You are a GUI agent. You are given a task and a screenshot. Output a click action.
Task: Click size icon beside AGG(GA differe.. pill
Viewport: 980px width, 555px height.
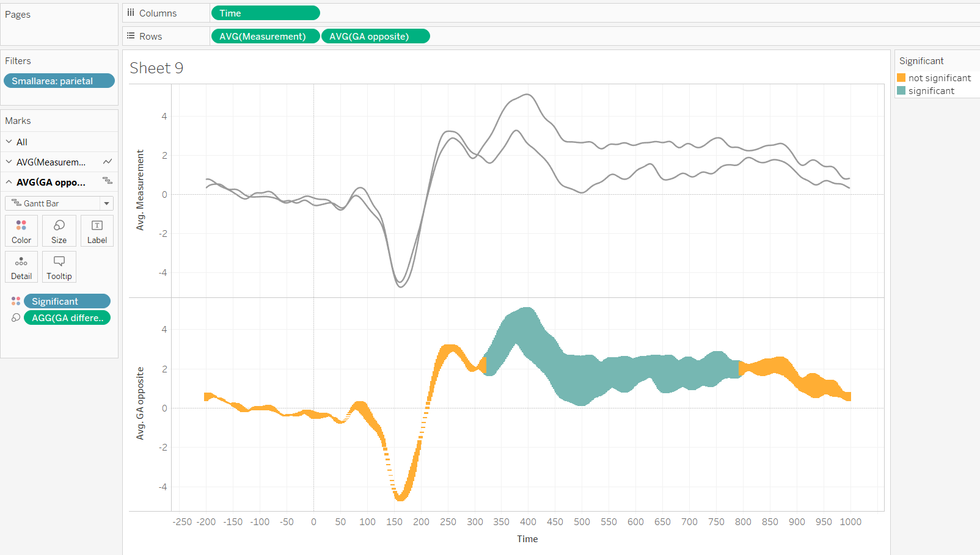16,317
